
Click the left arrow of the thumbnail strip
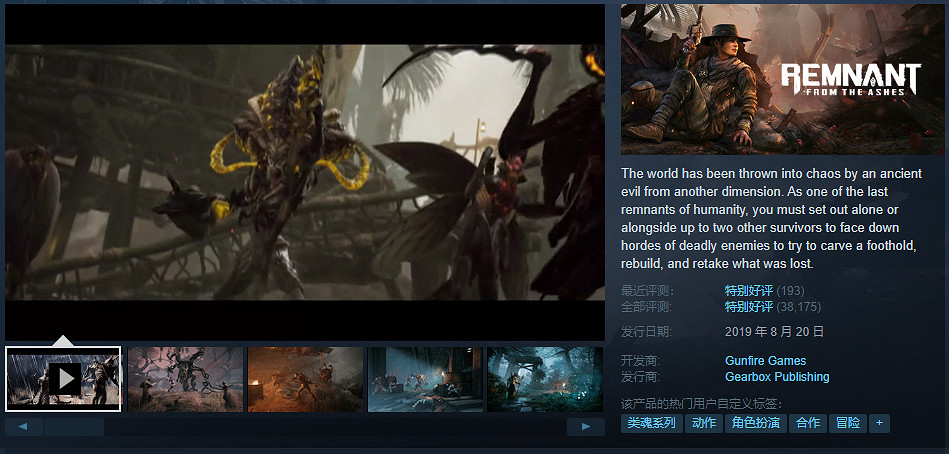24,427
